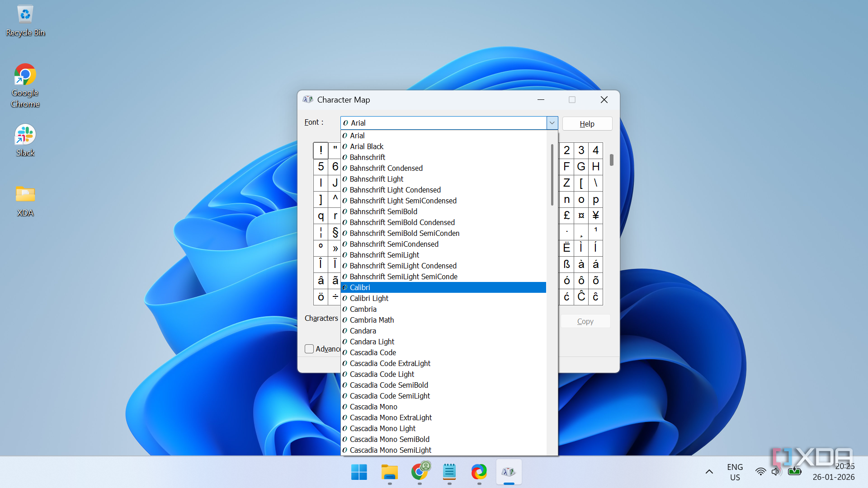Screen dimensions: 868x488
Task: Open the battery tray icon
Action: [x=794, y=472]
